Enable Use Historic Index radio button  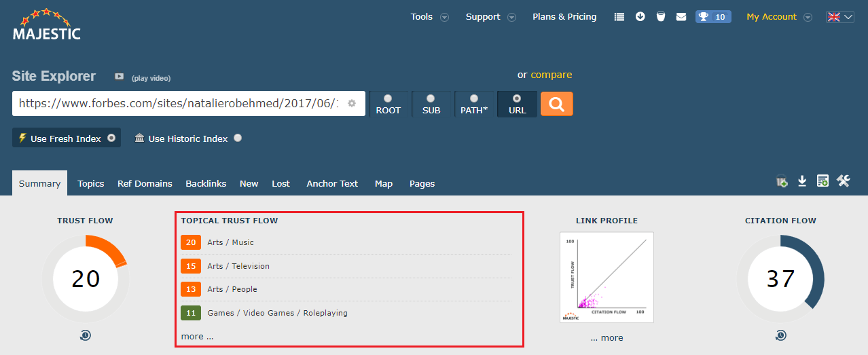(x=238, y=138)
